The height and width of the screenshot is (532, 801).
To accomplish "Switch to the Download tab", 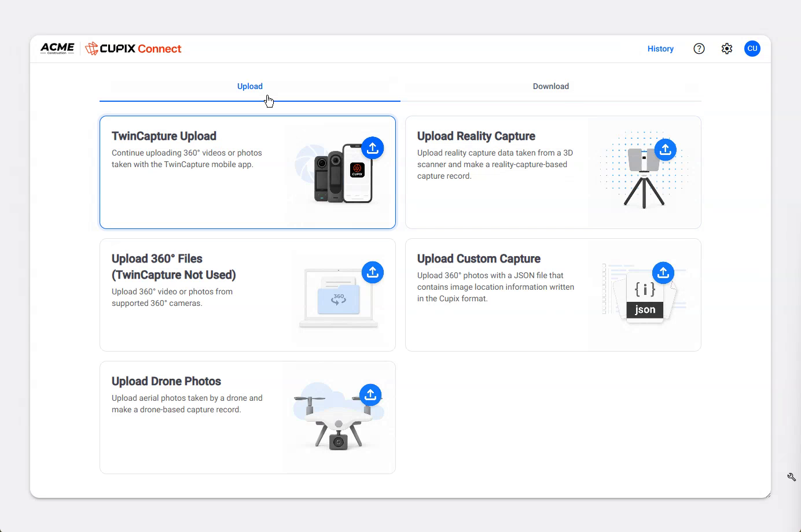I will tap(551, 87).
